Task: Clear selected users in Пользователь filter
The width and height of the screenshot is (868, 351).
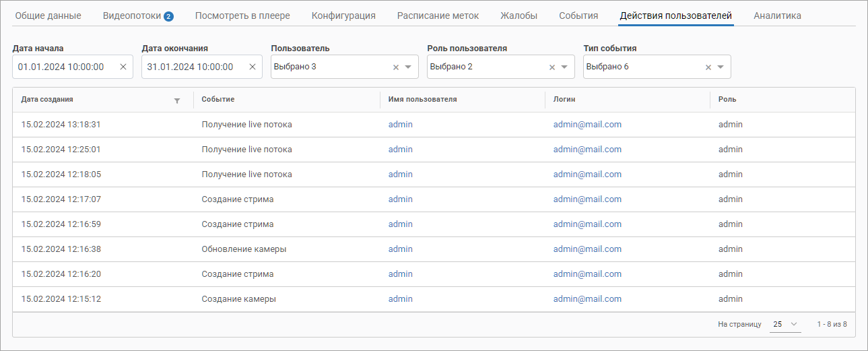Action: 396,67
